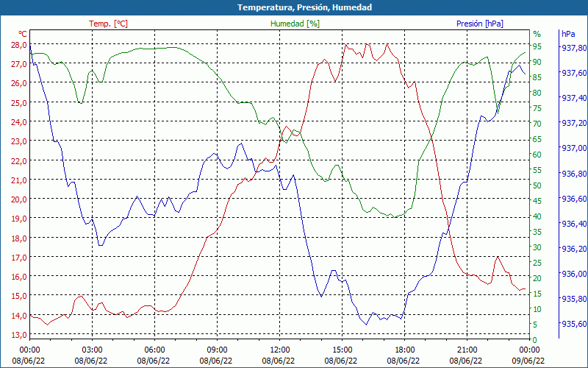Click the '06:00' time axis label
This screenshot has height=368, width=588.
pos(154,350)
